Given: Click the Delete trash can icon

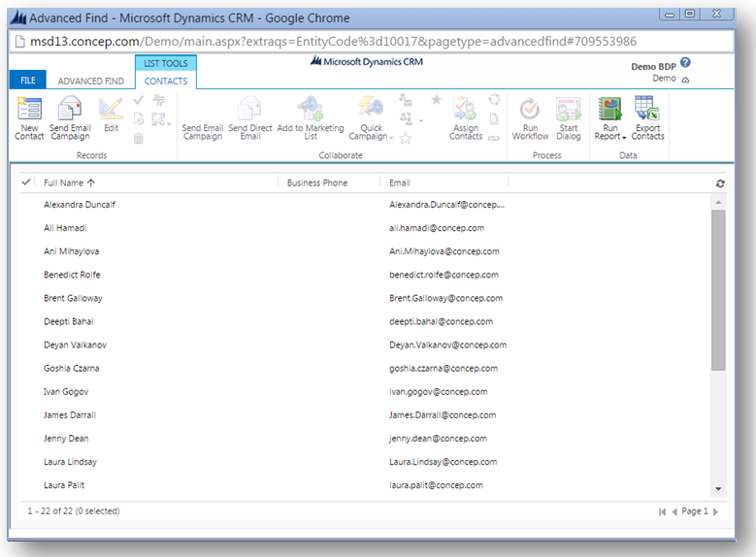Looking at the screenshot, I should (139, 139).
